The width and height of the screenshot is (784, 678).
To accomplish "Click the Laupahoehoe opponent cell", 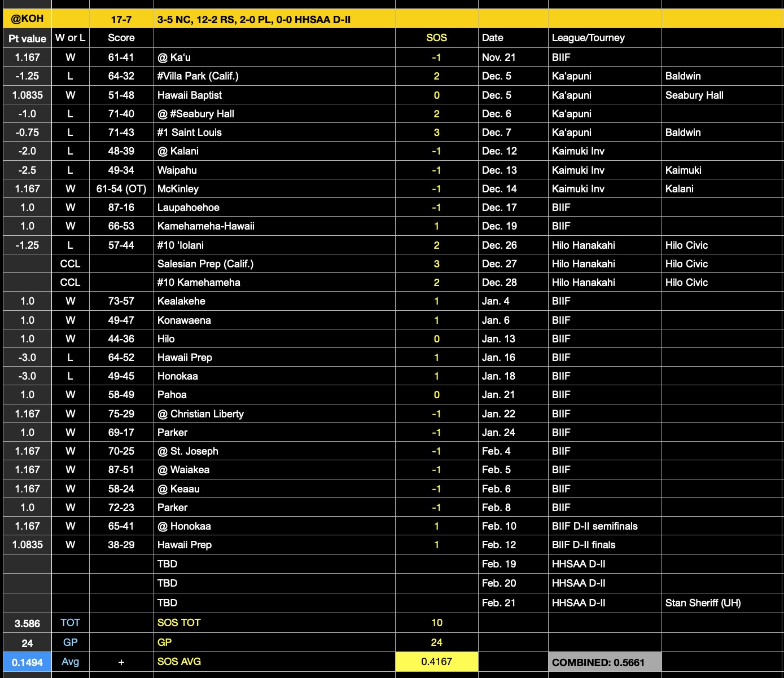I will click(189, 208).
